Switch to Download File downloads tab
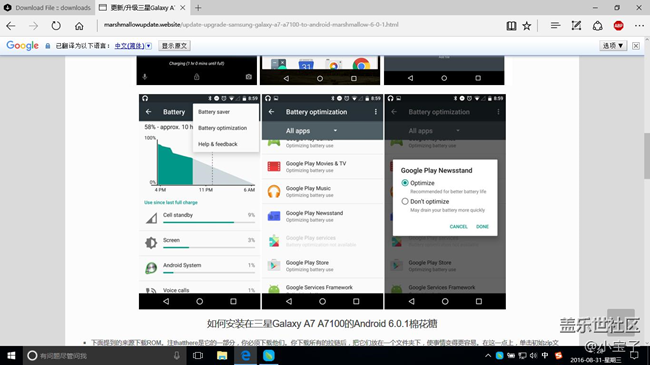This screenshot has height=365, width=650. [48, 7]
